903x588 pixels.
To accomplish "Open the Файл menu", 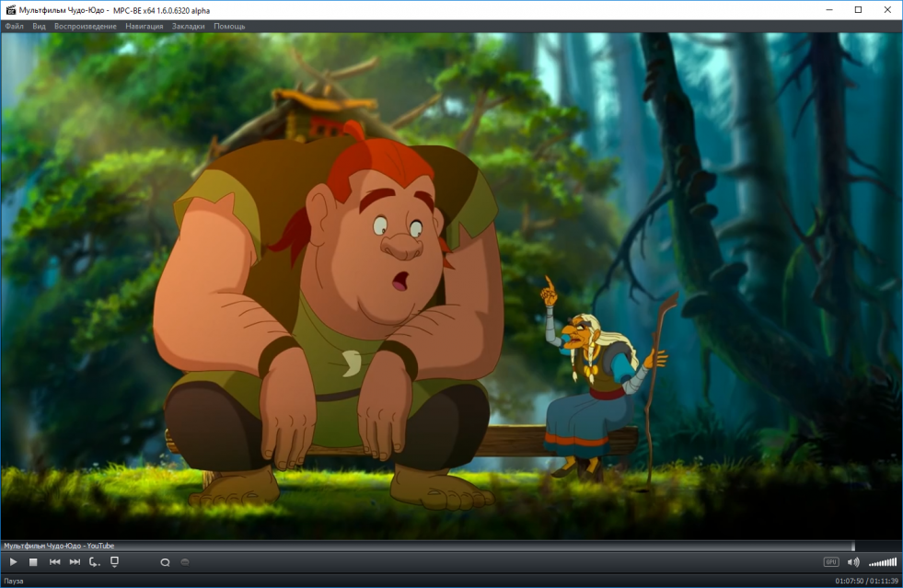I will [x=14, y=26].
